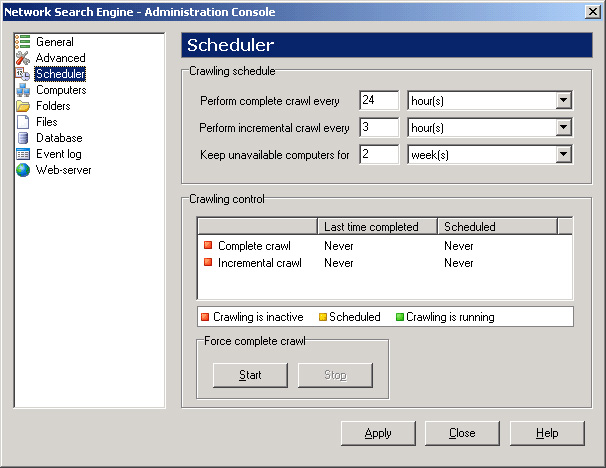
Task: Focus the incremental crawl interval field
Action: pos(379,128)
